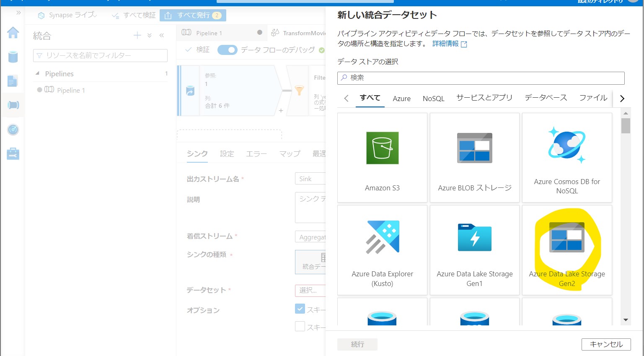This screenshot has height=356, width=644.
Task: Click the data store 検索 box
Action: [x=481, y=78]
